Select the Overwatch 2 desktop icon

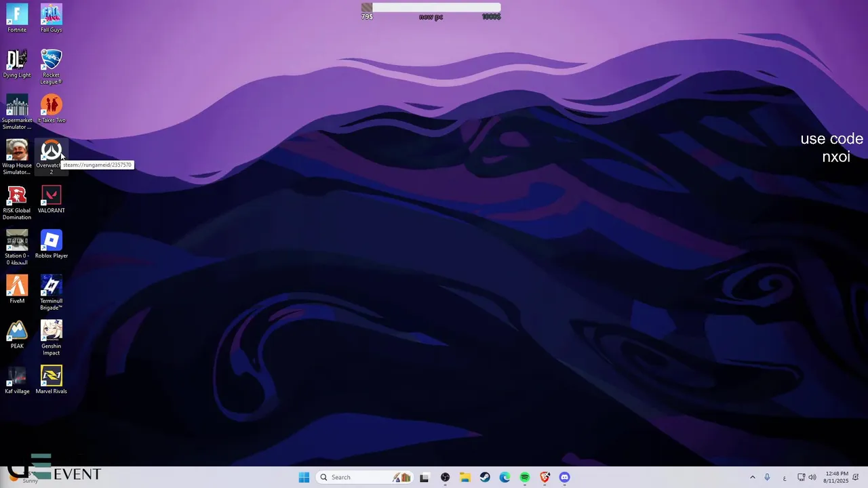tap(52, 157)
